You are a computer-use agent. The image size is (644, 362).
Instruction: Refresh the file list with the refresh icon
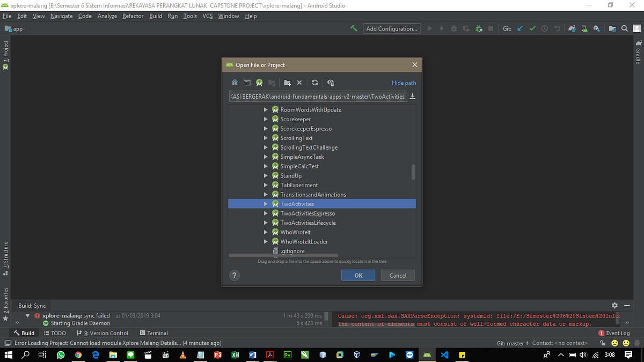point(314,83)
